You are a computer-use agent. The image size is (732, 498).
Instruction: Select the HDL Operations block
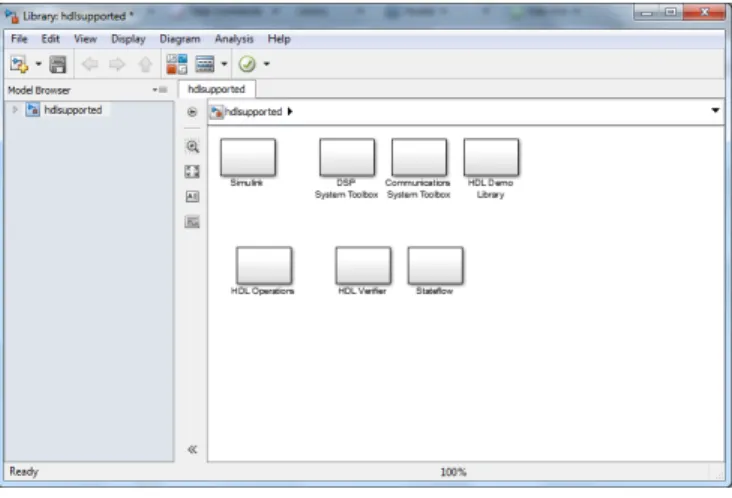264,265
